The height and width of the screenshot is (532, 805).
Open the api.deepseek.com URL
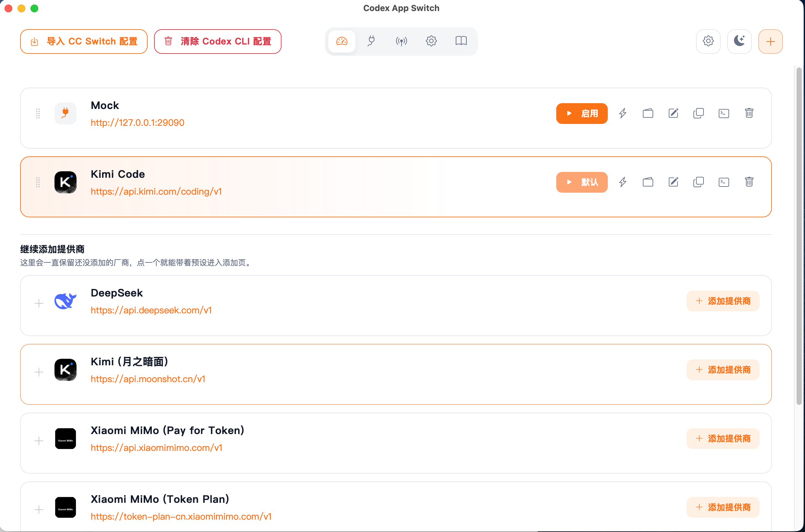click(151, 310)
